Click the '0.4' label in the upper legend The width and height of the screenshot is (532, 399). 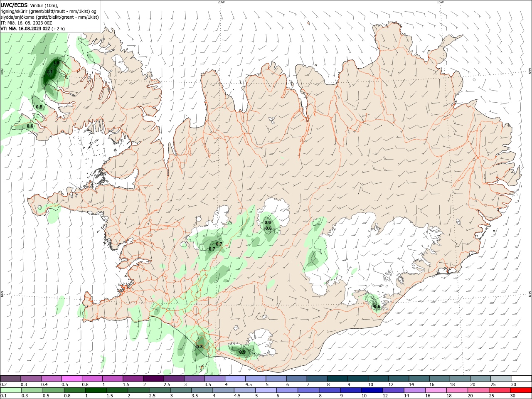tap(44, 384)
